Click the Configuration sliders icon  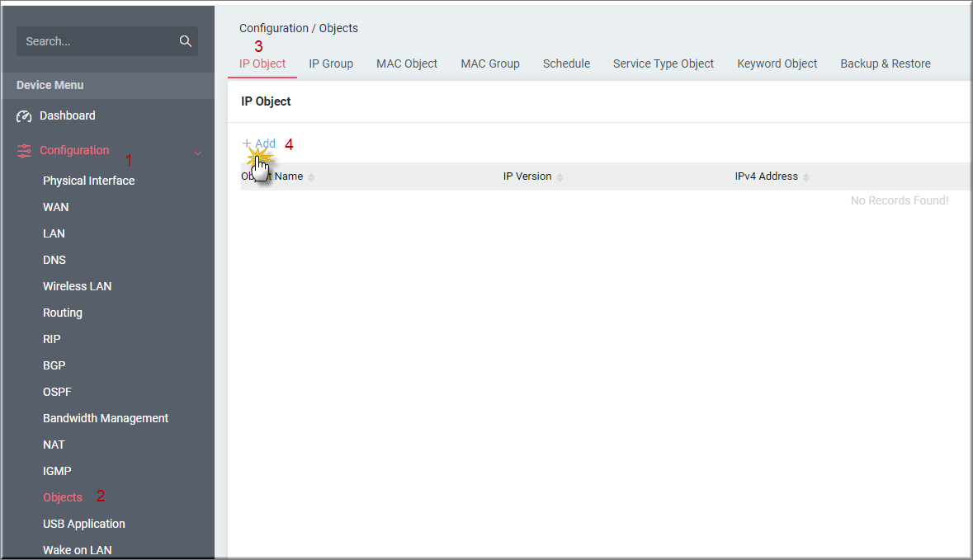(x=24, y=151)
